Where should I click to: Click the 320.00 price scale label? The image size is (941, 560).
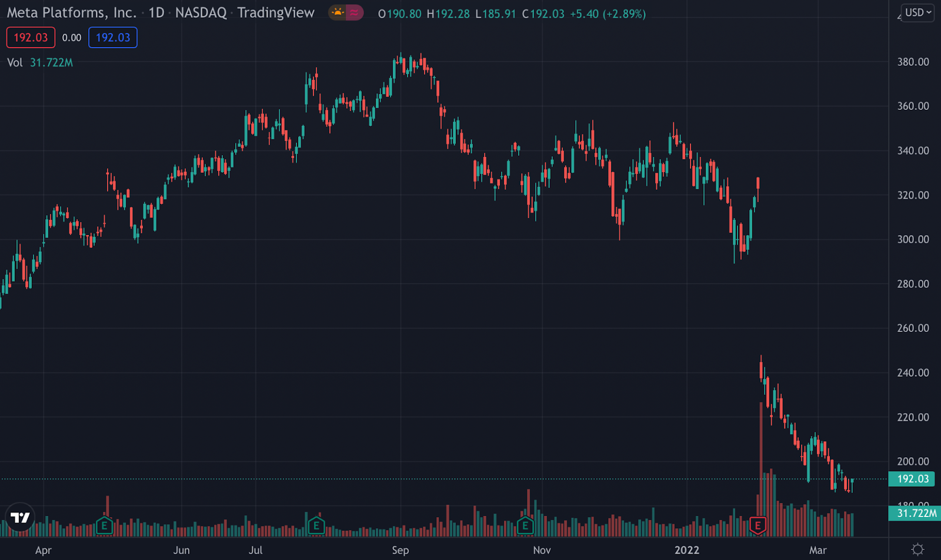click(x=913, y=195)
